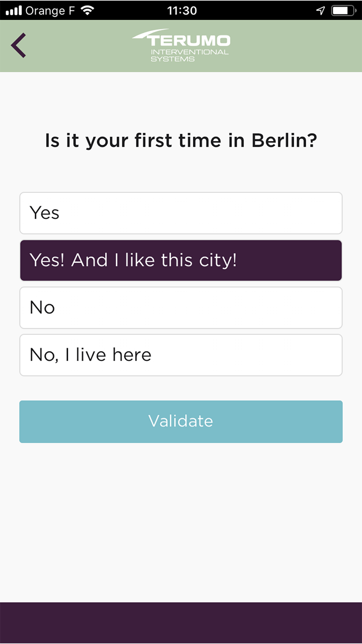Tap the dark purple footer bar
362x644 pixels.
coord(181,623)
